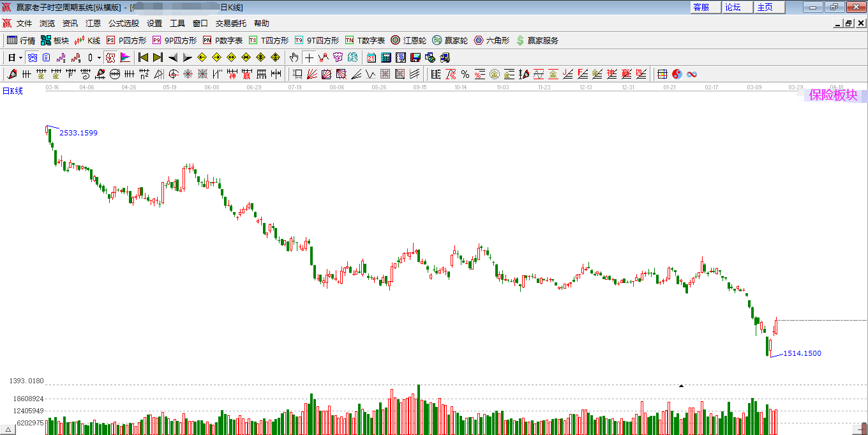The width and height of the screenshot is (868, 435).
Task: Select the hand pan tool
Action: click(x=294, y=57)
